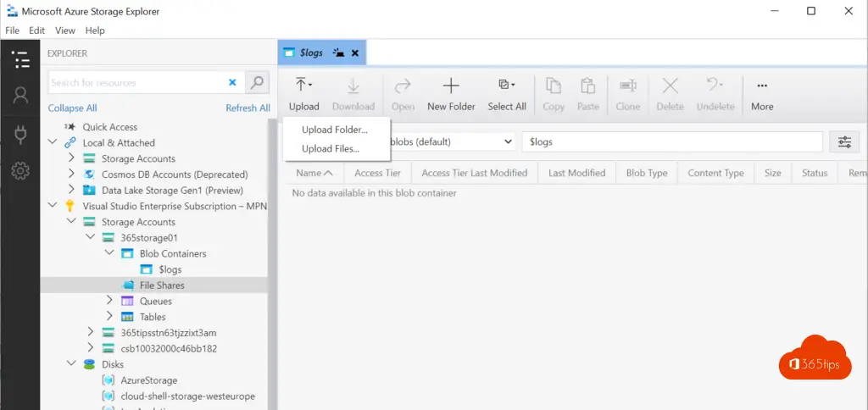Expand the csb10032000c46bb182 account
Viewport: 868px width, 410px height.
pos(90,348)
